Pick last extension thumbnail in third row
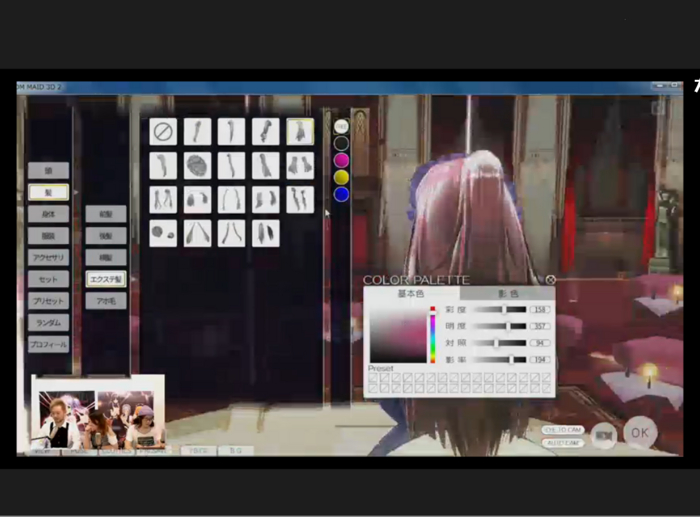Viewport: 700px width, 517px height. click(300, 200)
